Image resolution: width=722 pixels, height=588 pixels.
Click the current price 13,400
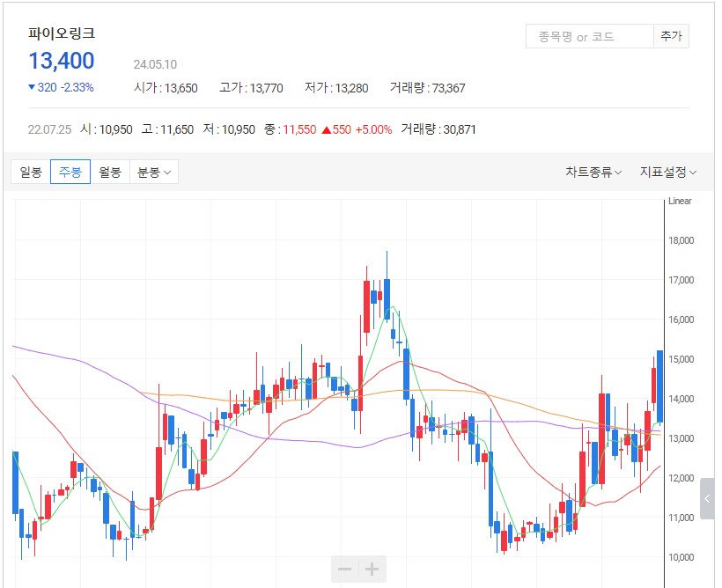click(x=62, y=61)
